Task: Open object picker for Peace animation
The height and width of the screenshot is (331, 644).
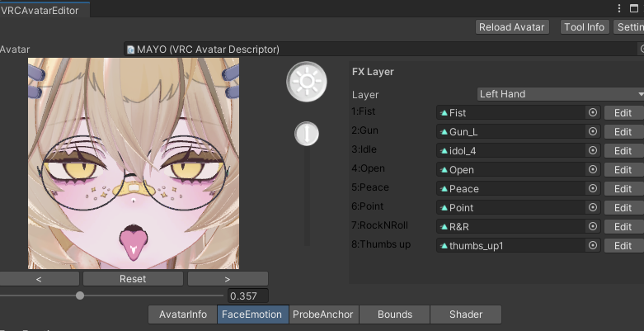Action: (x=593, y=188)
